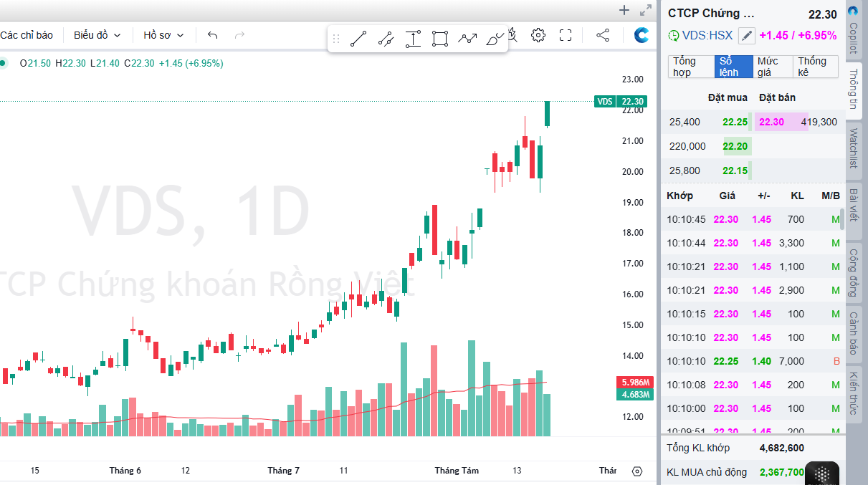
Task: Click the Tổng KL khớp value 4,682,600
Action: (781, 448)
